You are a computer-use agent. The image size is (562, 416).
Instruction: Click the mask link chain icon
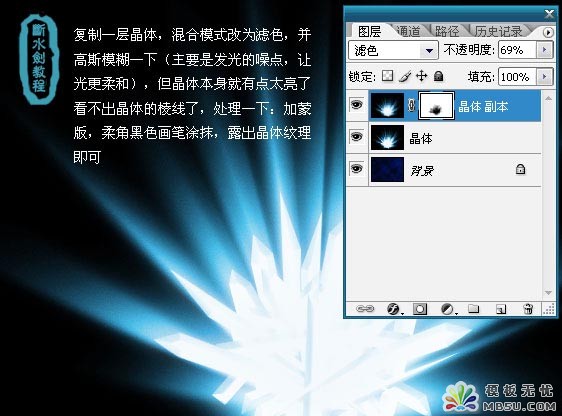(411, 105)
